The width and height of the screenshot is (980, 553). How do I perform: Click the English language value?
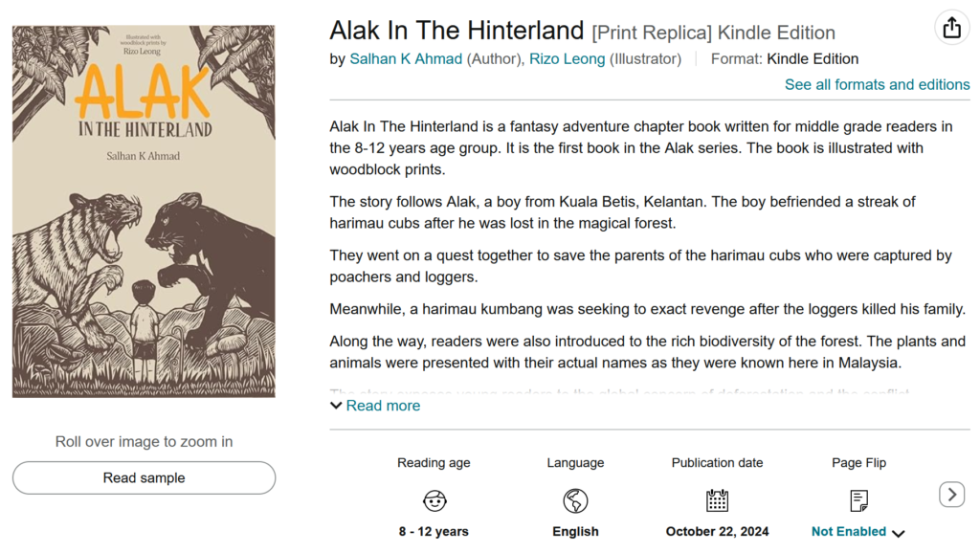(575, 532)
